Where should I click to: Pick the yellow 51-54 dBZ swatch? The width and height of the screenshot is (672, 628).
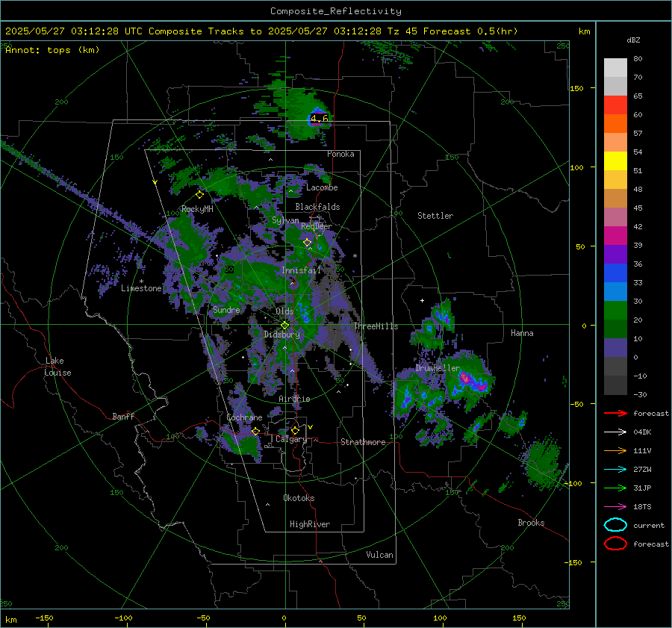pos(615,161)
